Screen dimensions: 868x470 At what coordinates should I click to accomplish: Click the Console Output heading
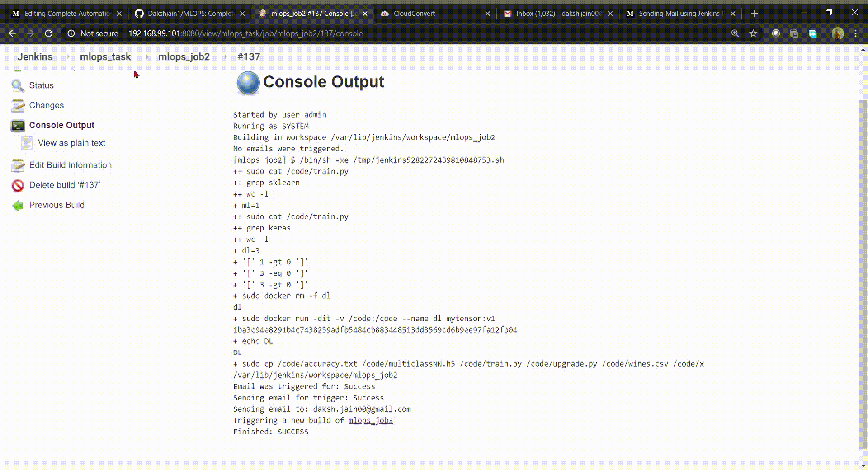click(x=324, y=82)
